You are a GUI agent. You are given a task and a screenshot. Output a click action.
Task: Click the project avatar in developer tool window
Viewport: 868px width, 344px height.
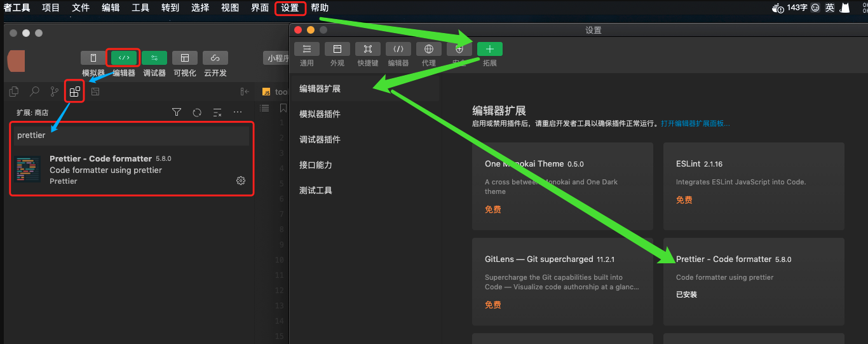[16, 62]
